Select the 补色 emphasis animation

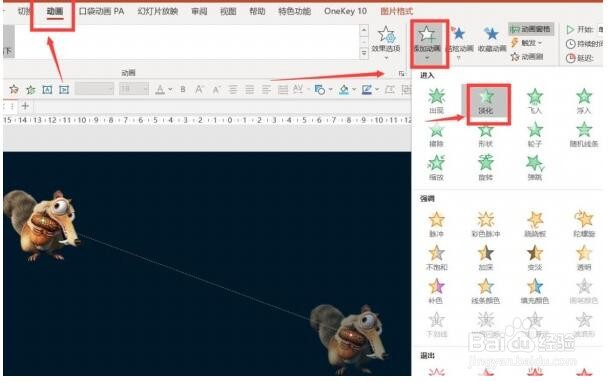coord(436,291)
